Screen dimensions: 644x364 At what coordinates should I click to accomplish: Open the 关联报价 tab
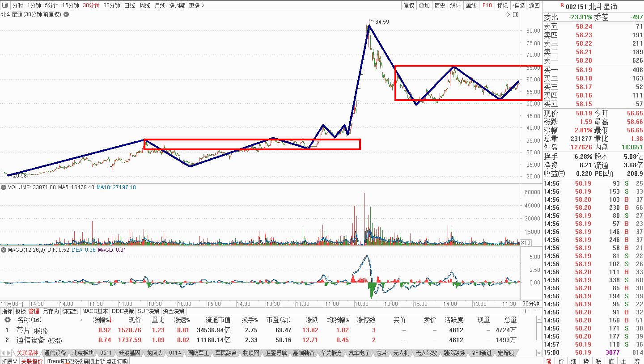(32, 361)
